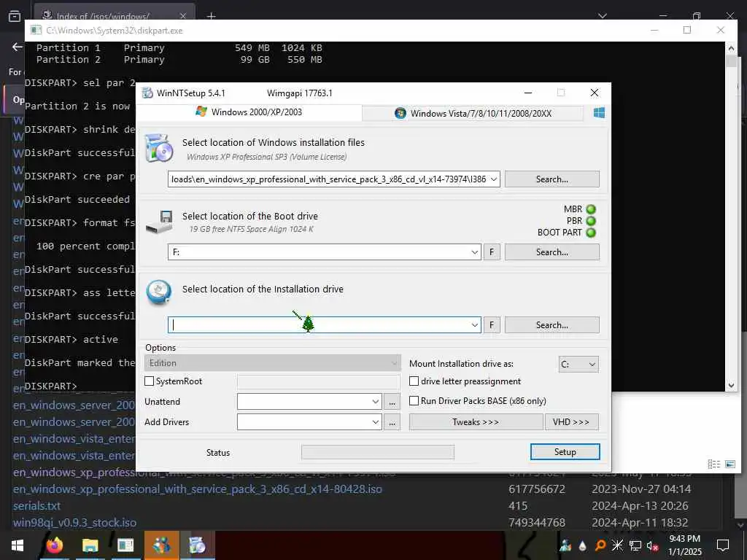This screenshot has width=747, height=560.
Task: Open Firefox from the taskbar
Action: (x=54, y=545)
